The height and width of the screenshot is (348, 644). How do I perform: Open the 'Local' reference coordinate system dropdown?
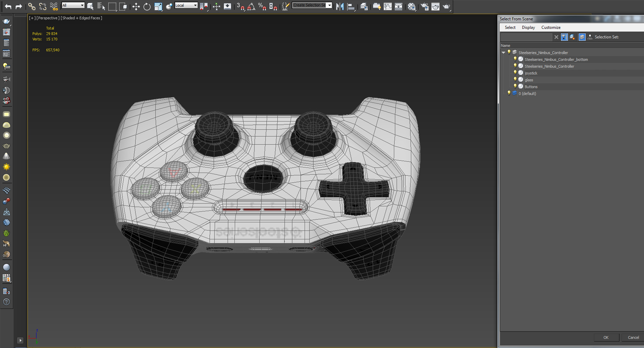tap(186, 6)
